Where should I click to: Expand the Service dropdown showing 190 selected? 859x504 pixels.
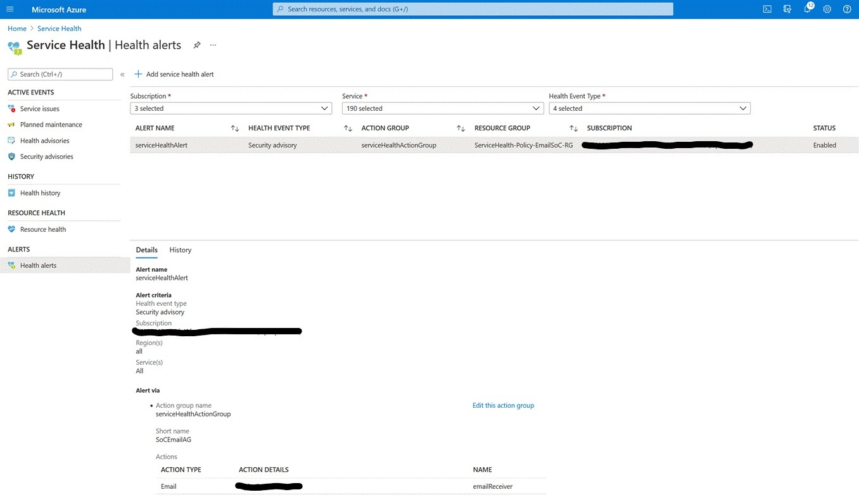(443, 108)
